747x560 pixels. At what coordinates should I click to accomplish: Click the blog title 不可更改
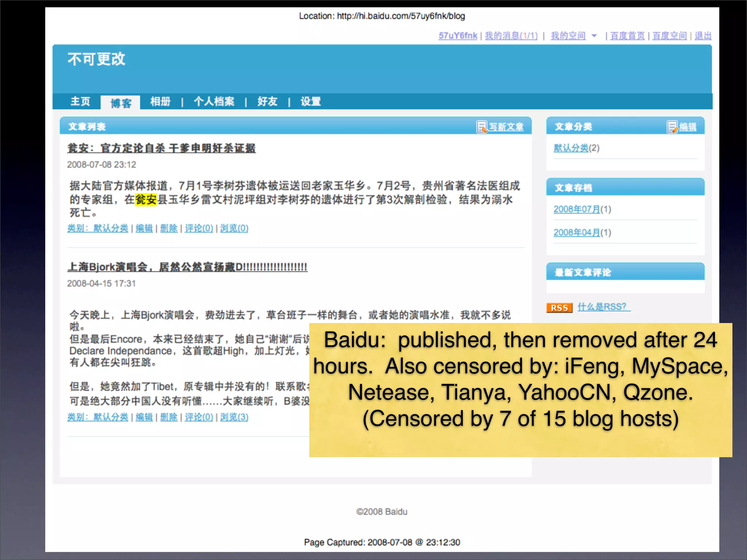point(96,59)
